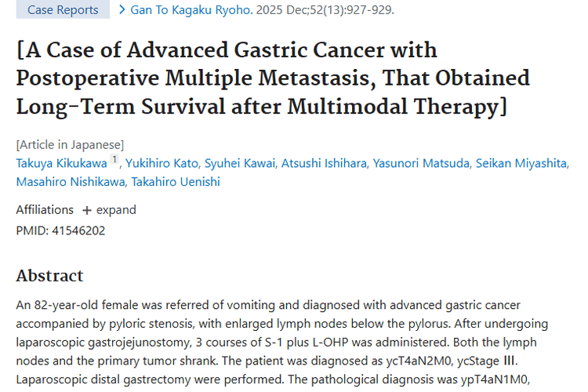This screenshot has width=588, height=392.
Task: Click the chevron arrow before the journal name
Action: click(122, 10)
